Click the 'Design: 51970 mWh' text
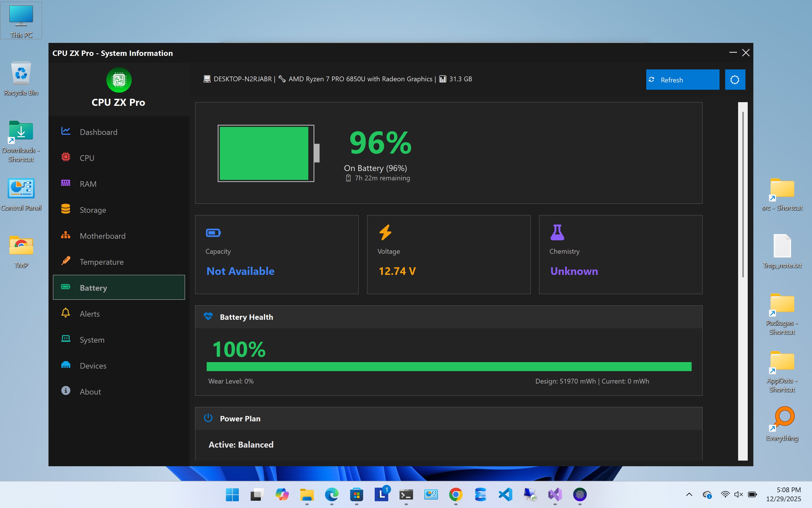Viewport: 812px width, 508px height. point(565,381)
